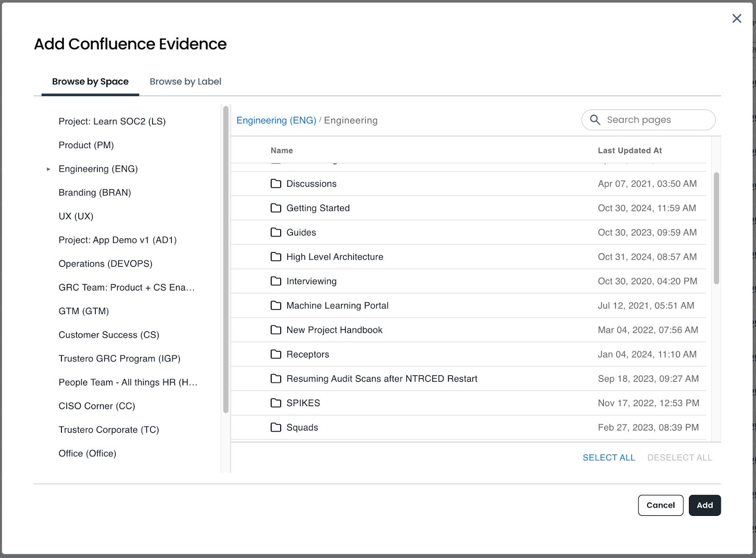756x558 pixels.
Task: Select People Team - All things HR space
Action: [x=128, y=382]
